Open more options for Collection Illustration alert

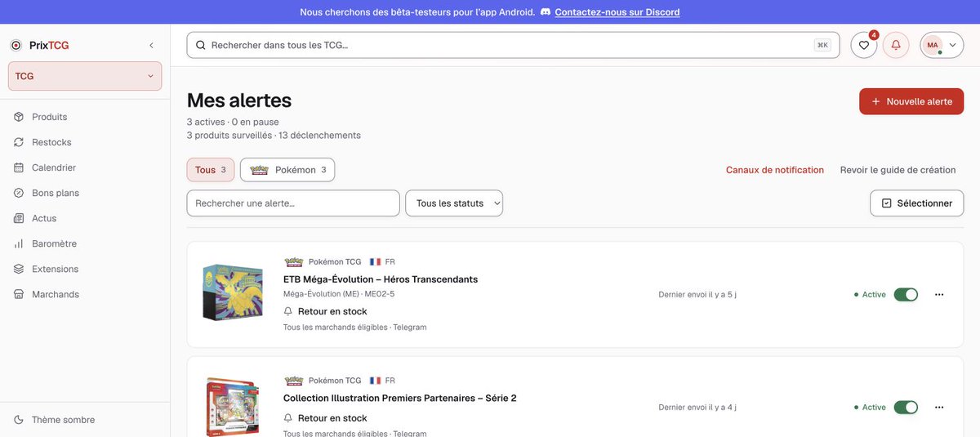pyautogui.click(x=939, y=407)
